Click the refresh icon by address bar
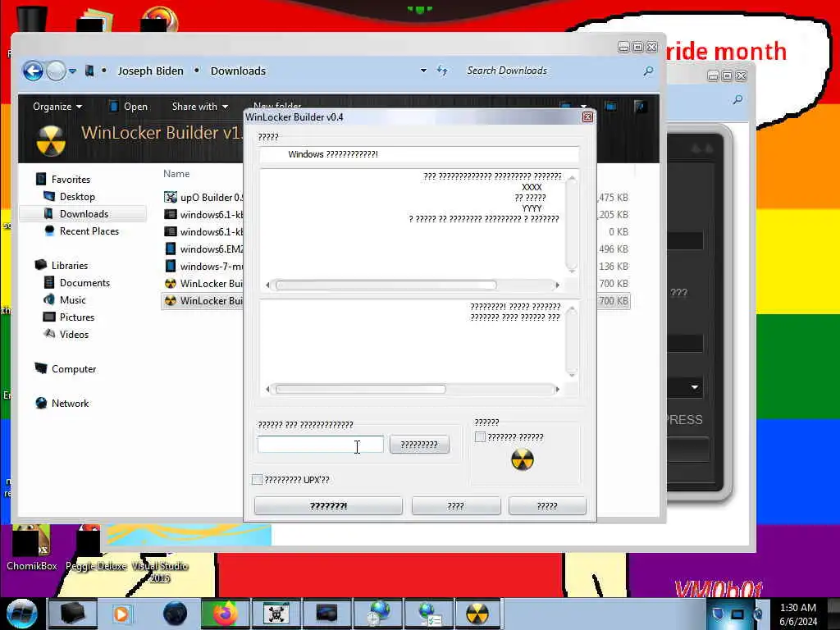The height and width of the screenshot is (630, 840). click(x=442, y=71)
